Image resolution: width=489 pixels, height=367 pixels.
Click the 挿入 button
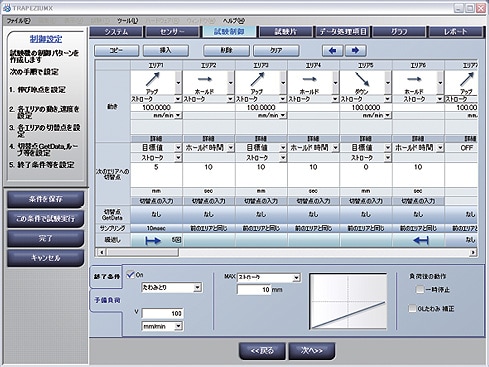[166, 51]
